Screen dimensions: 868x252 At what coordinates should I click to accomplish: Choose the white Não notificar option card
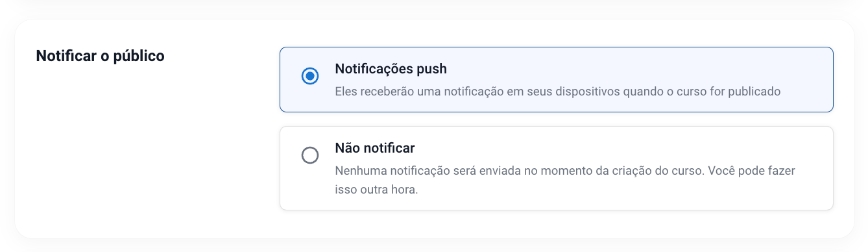(556, 168)
